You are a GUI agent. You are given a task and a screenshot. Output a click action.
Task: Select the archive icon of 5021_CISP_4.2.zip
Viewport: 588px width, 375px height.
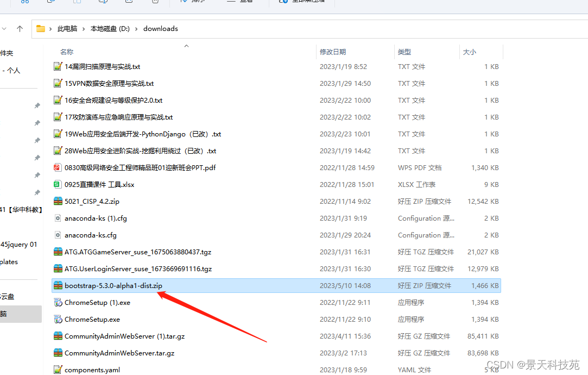58,201
